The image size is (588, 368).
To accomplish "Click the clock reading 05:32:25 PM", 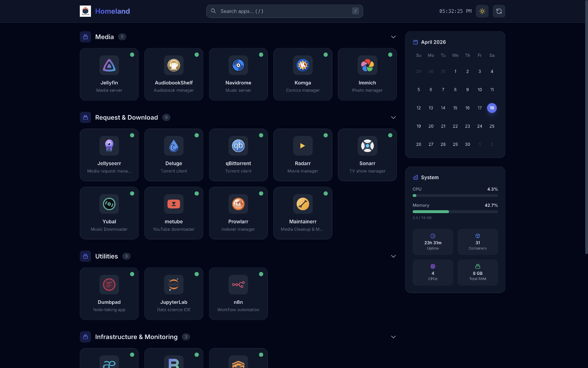I will click(x=455, y=11).
